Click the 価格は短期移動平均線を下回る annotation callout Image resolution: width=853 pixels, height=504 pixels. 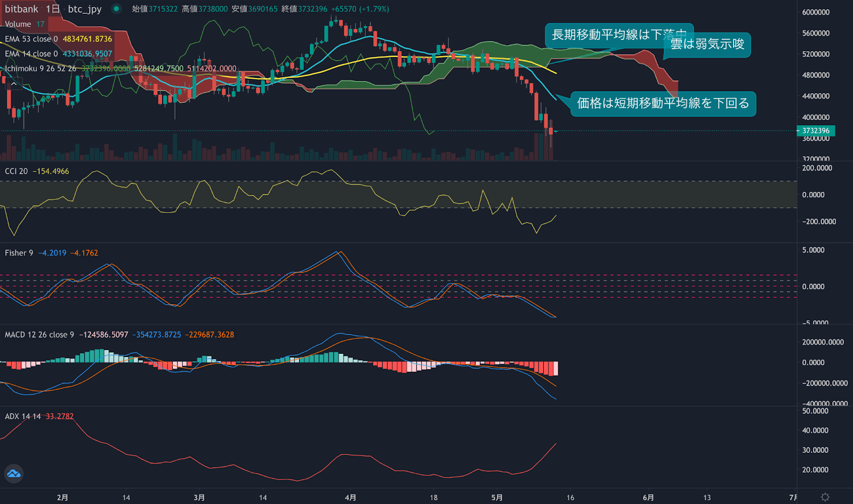664,104
